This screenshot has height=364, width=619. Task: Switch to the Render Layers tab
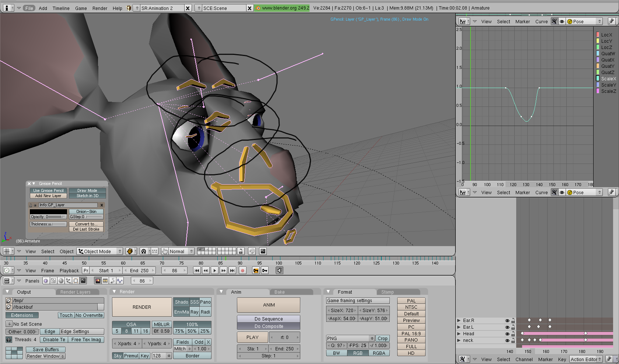tap(75, 292)
